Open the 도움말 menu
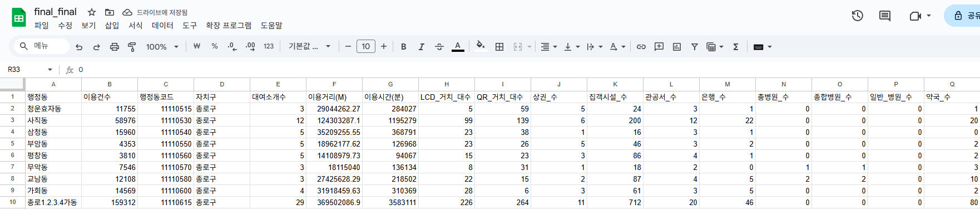 pos(271,26)
